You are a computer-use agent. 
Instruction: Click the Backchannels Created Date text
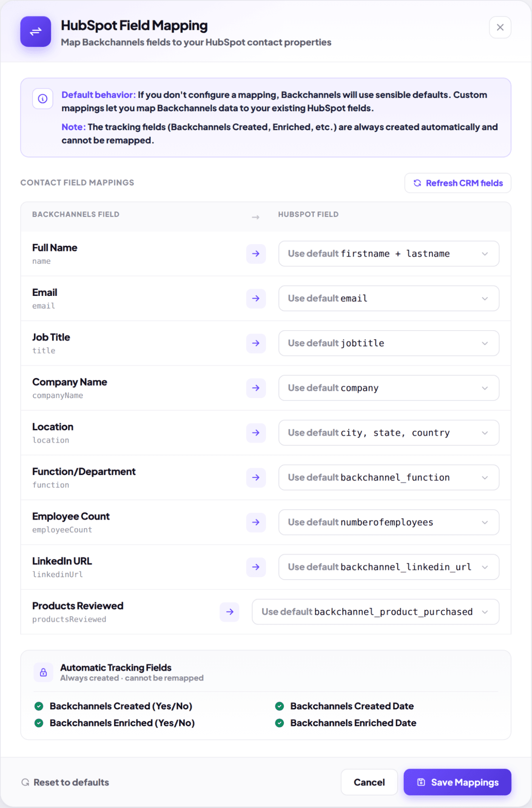352,707
